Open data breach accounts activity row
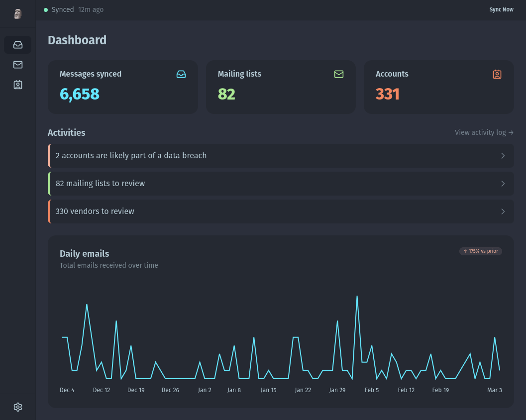 [x=281, y=156]
